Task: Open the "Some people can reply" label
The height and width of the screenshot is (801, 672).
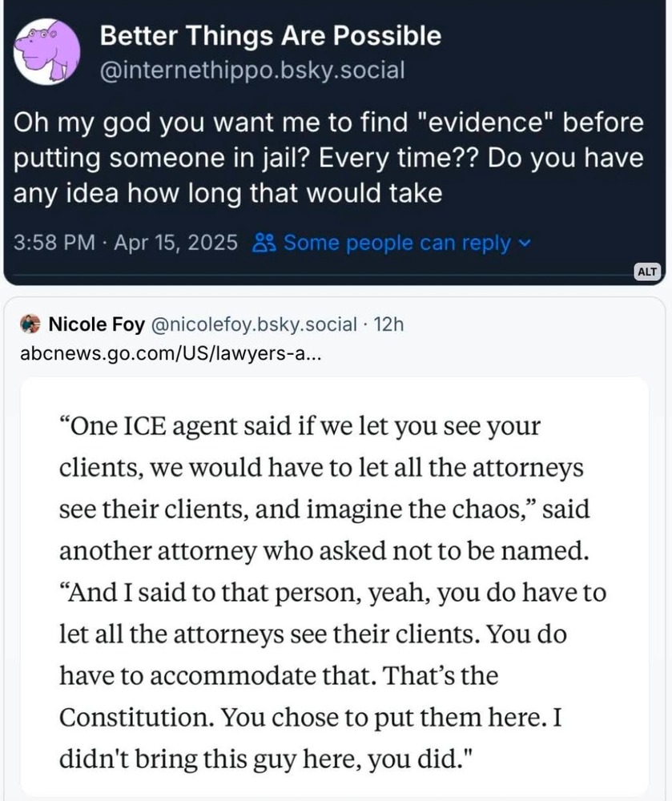Action: 396,242
